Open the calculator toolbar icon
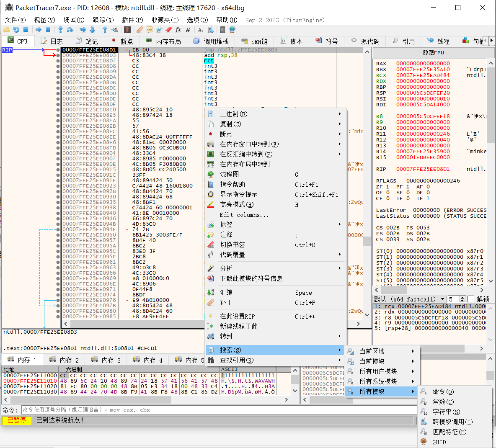The width and height of the screenshot is (496, 448). pos(222,30)
